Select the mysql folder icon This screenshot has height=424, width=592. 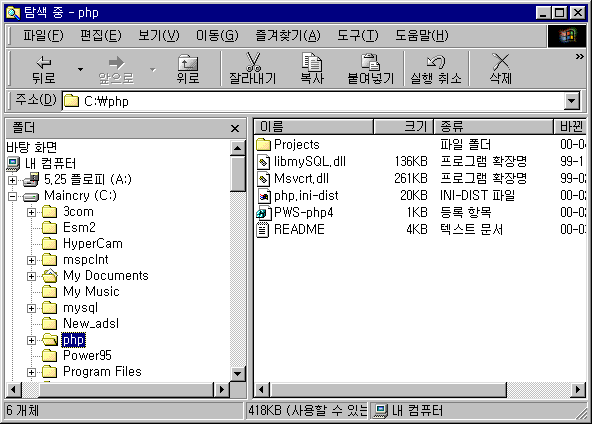point(49,308)
